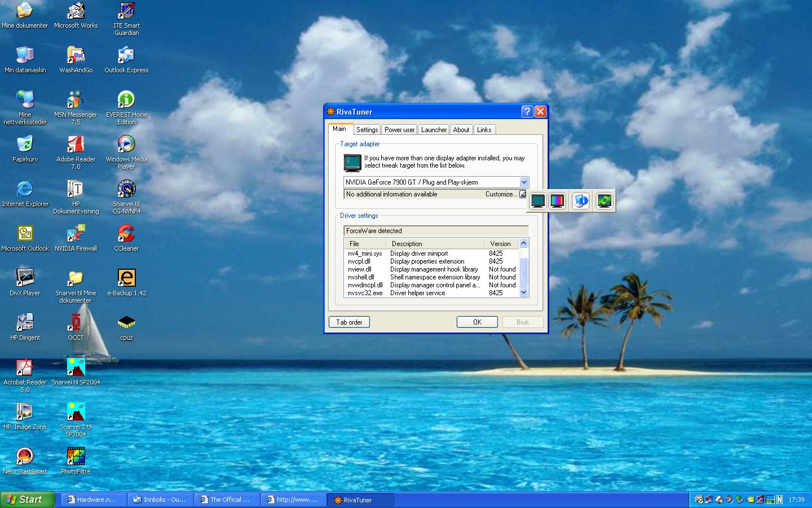This screenshot has height=508, width=812.
Task: Switch to the Launcher tab
Action: pos(434,130)
